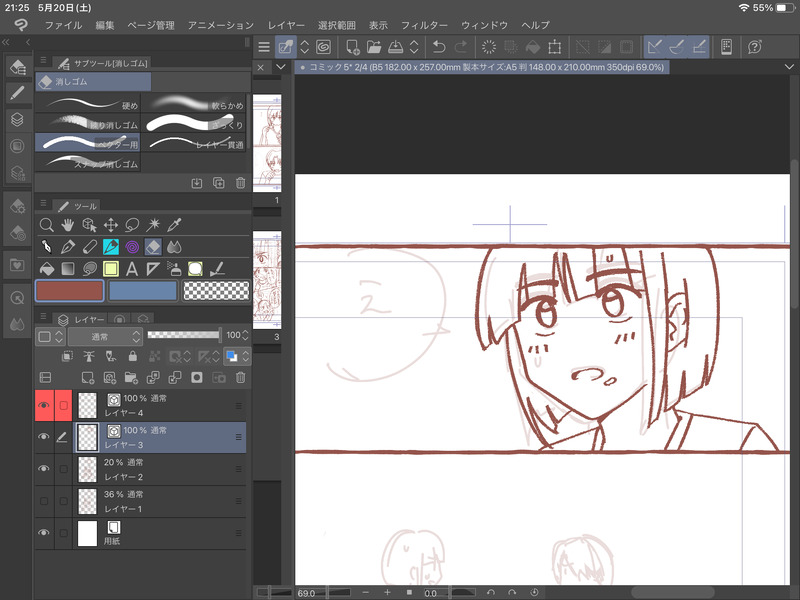
Task: Select the fill bucket tool
Action: coord(46,269)
